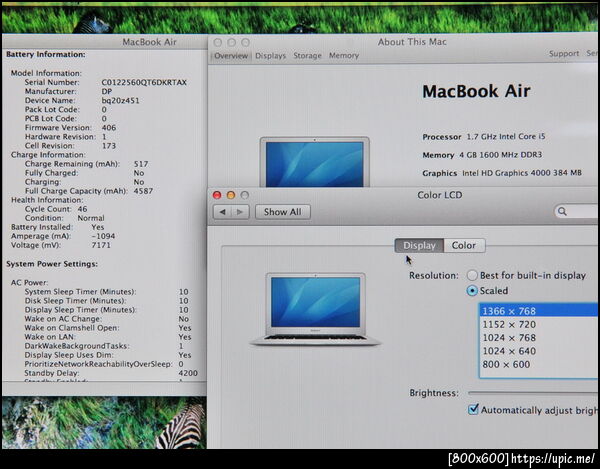This screenshot has width=600, height=469.
Task: Click the laptop preview image in Color LCD window
Action: (x=315, y=309)
